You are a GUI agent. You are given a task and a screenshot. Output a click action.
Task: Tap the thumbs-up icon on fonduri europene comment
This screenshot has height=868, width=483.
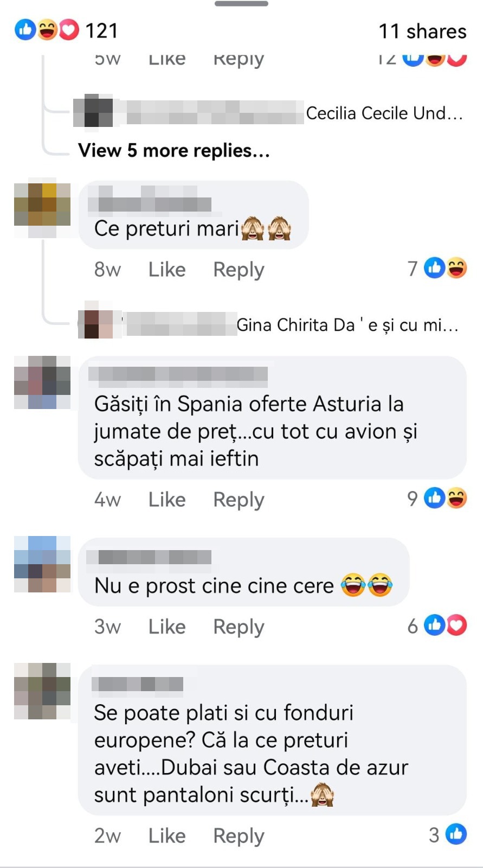point(456,834)
